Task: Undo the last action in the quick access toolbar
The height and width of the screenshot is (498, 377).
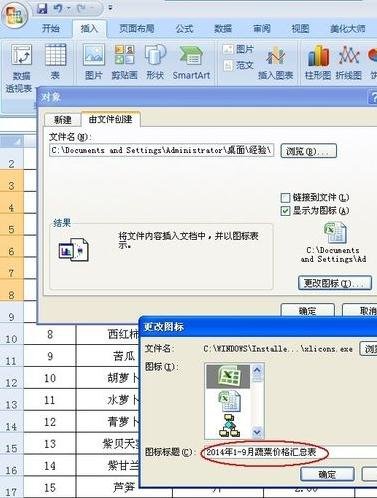Action: (x=58, y=8)
